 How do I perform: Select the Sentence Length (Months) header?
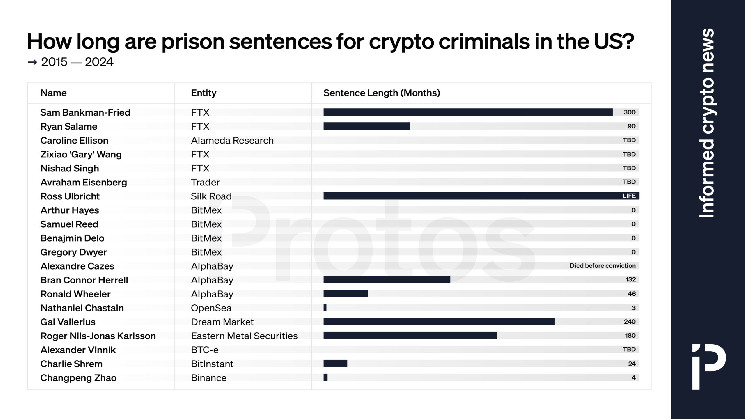click(382, 92)
